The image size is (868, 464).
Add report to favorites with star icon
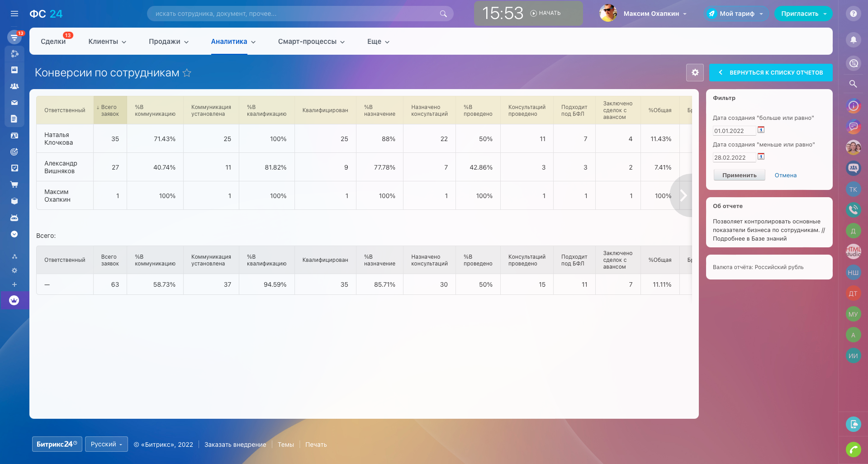187,73
